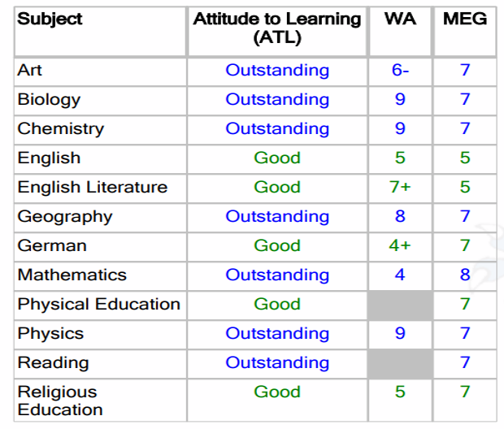
Task: Click the greyed WA cell for Physical Education
Action: point(400,305)
